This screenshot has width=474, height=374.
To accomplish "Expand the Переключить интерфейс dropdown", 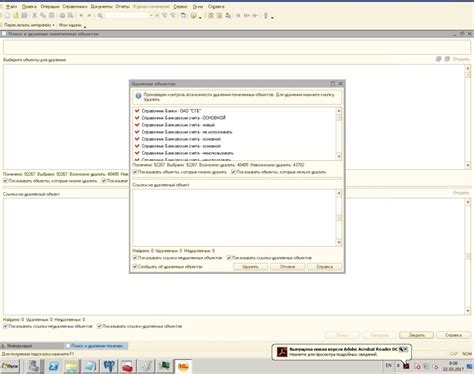I will pyautogui.click(x=29, y=25).
